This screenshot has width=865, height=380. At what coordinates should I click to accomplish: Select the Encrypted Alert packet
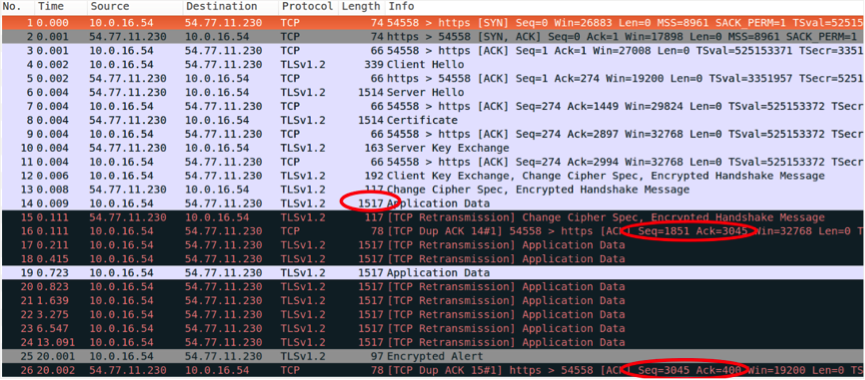tap(432, 356)
